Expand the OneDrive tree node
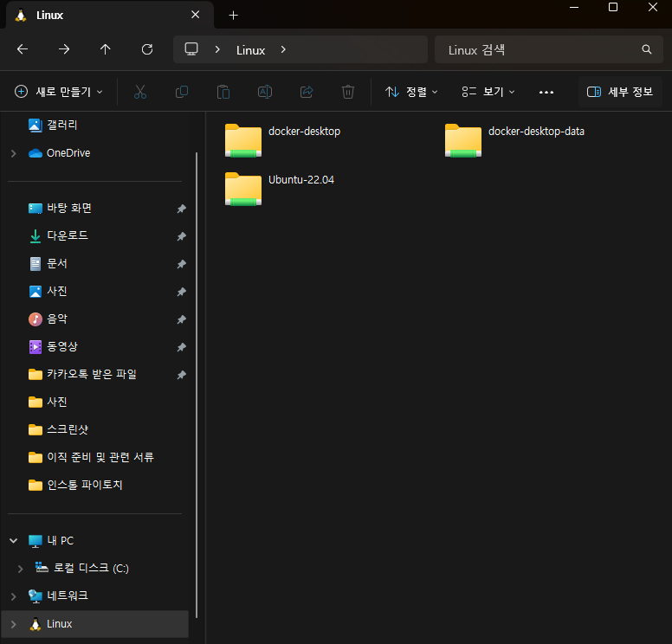This screenshot has height=644, width=672. [13, 153]
